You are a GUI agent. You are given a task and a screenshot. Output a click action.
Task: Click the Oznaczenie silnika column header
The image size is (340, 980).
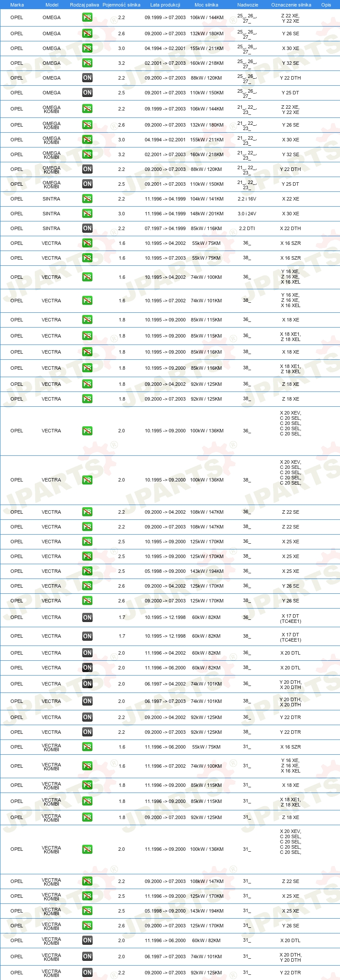[x=291, y=5]
